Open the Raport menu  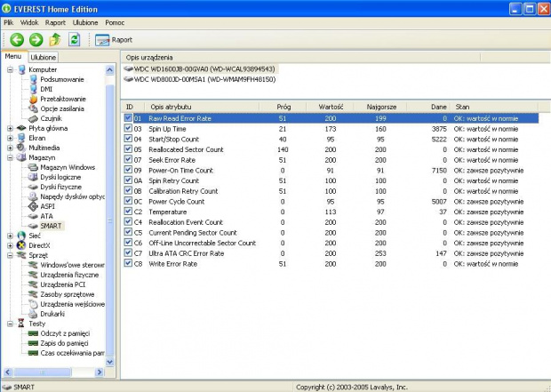55,22
